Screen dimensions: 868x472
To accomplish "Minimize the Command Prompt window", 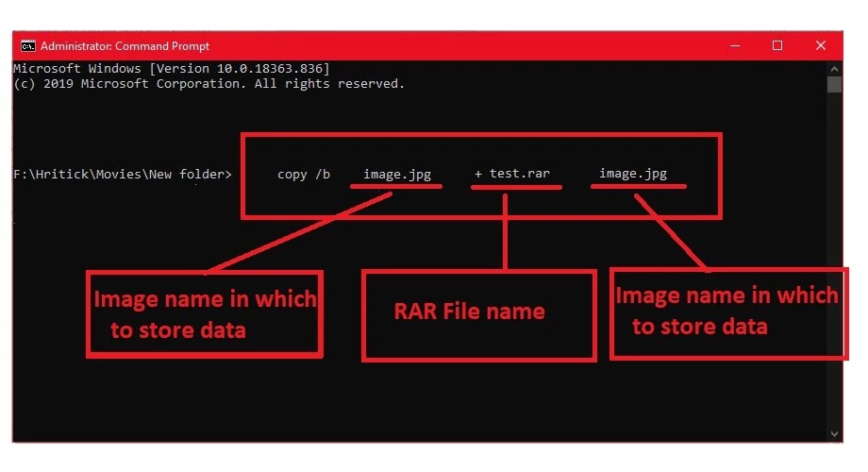I will click(735, 46).
